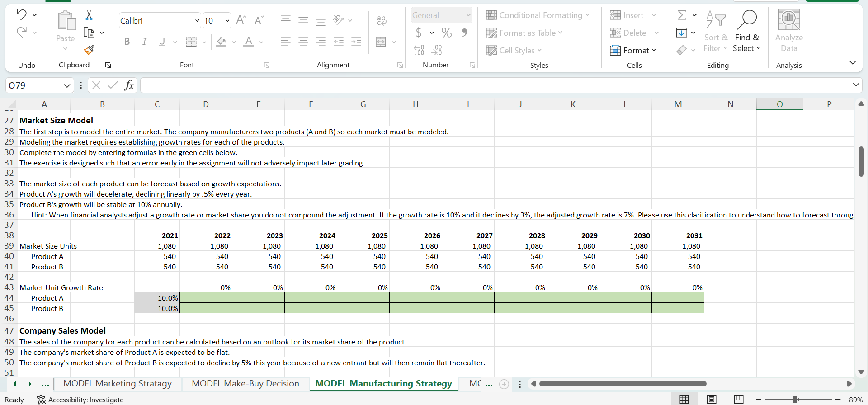
Task: Click the AutoSum sigma icon
Action: tap(682, 15)
